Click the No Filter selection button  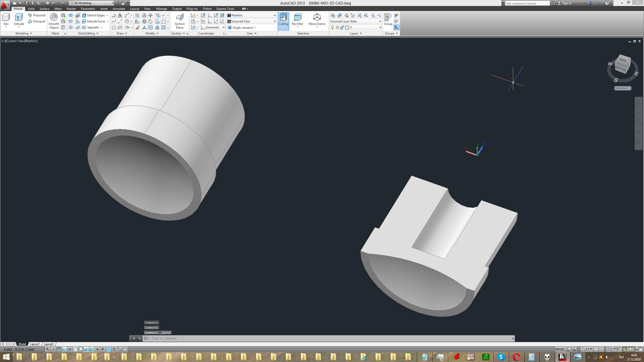pyautogui.click(x=297, y=20)
